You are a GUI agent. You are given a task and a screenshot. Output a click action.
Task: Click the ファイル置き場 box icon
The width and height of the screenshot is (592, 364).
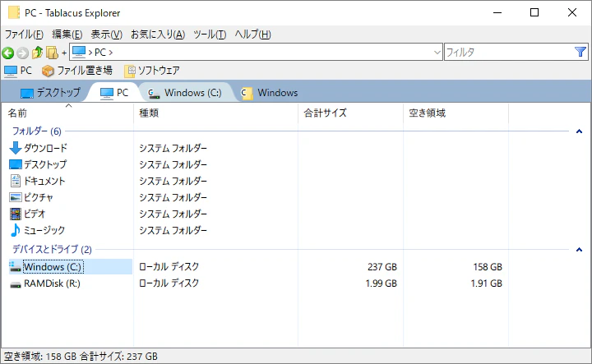[48, 71]
